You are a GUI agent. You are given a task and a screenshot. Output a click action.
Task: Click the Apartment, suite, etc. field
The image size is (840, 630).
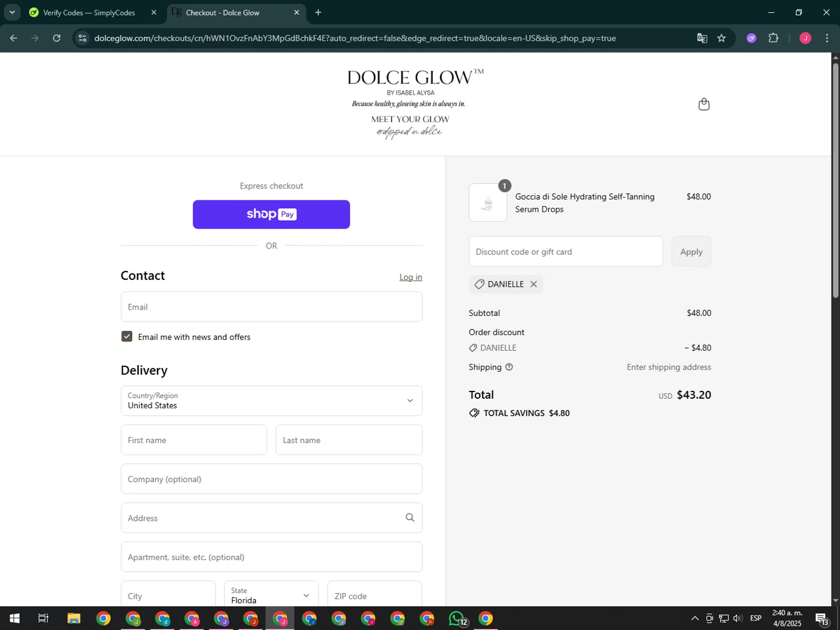pyautogui.click(x=272, y=557)
